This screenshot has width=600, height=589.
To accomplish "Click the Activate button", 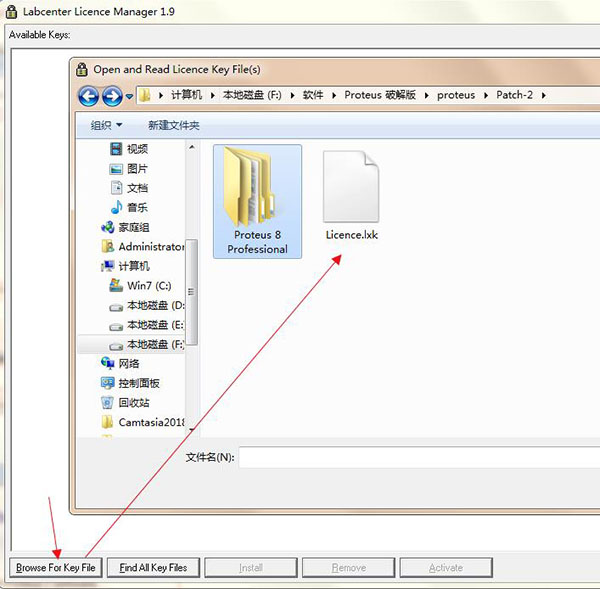I will coord(446,568).
